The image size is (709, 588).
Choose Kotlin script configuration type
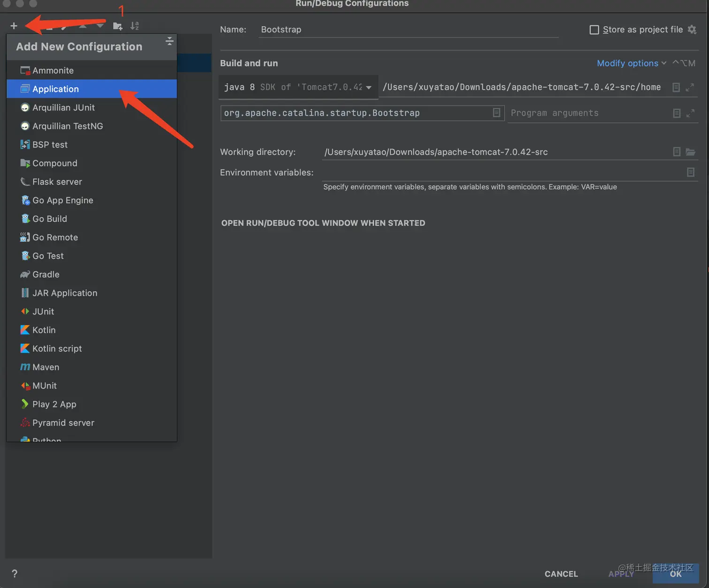point(92,349)
